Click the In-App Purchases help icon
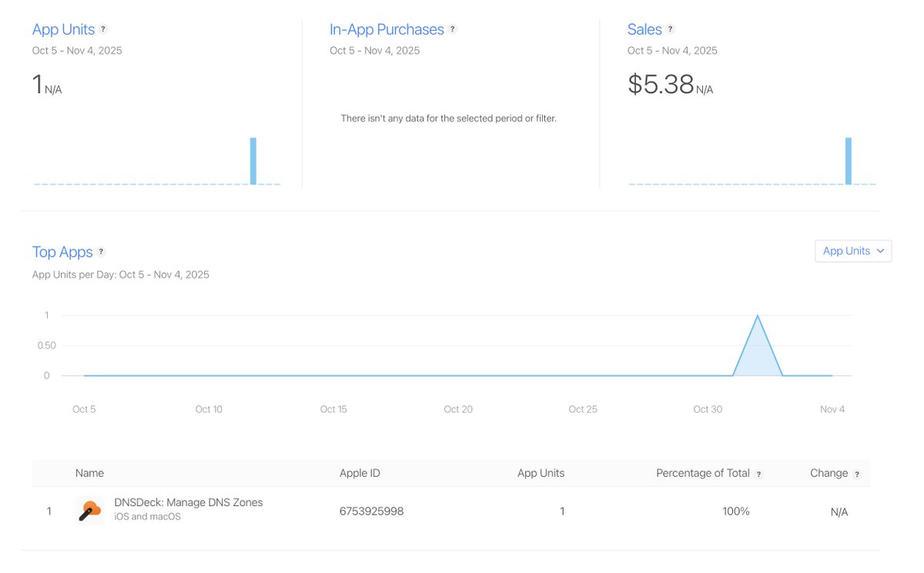924x573 pixels. pos(453,29)
